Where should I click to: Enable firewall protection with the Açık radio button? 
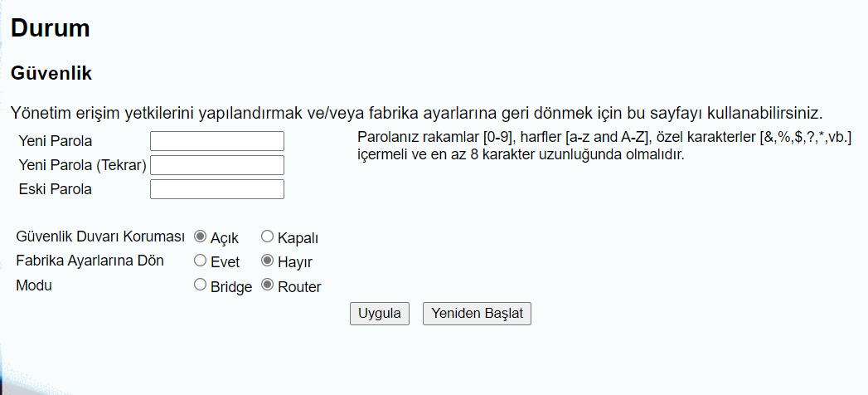coord(200,237)
